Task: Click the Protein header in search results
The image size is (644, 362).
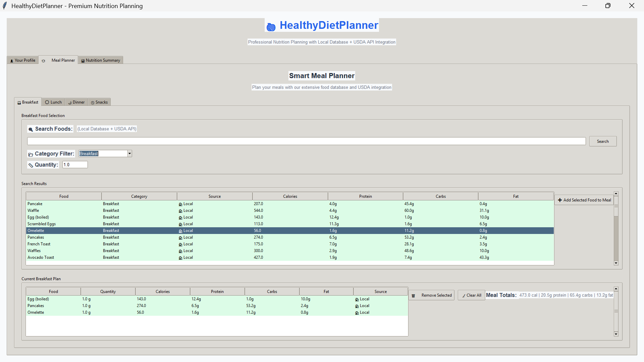Action: (366, 196)
